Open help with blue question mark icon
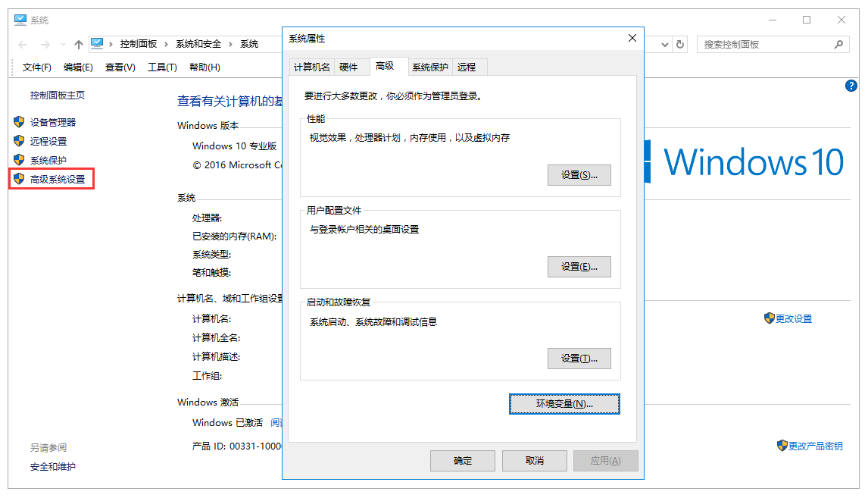 point(851,86)
